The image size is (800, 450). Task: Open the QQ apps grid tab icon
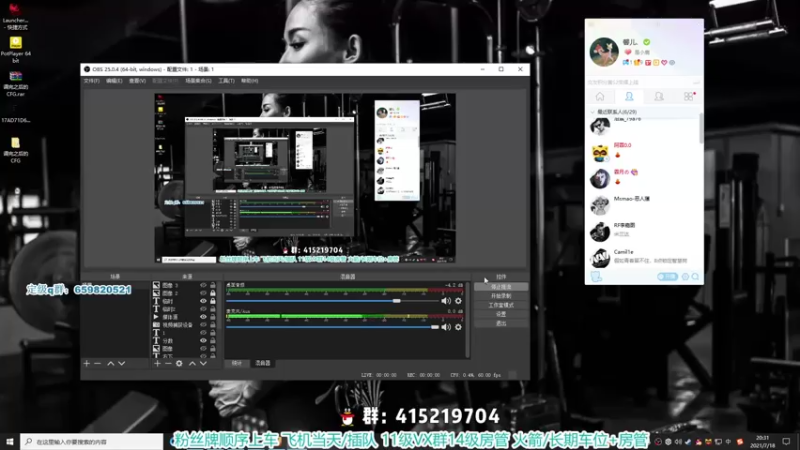pos(689,96)
